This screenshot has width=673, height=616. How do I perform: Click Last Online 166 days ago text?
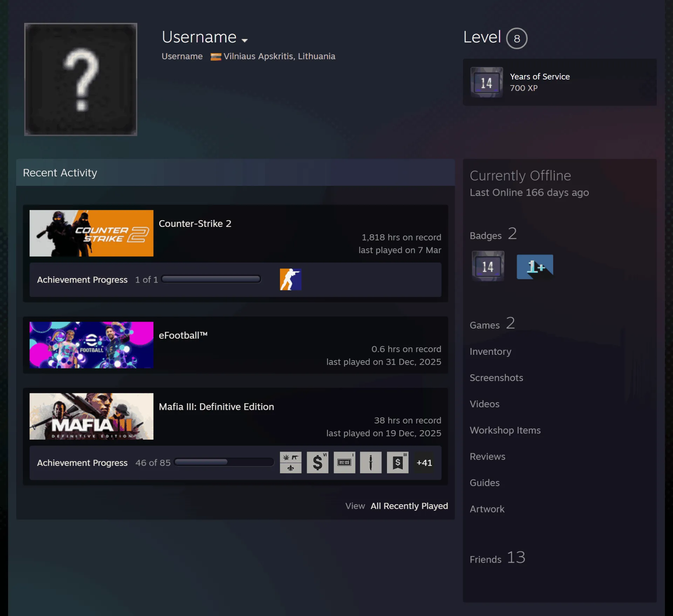pyautogui.click(x=529, y=192)
